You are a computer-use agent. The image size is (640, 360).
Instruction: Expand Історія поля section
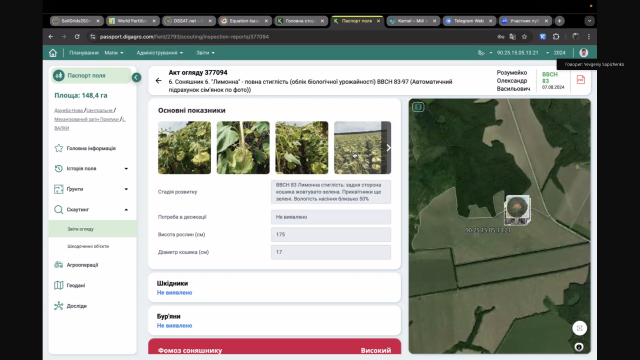click(92, 169)
